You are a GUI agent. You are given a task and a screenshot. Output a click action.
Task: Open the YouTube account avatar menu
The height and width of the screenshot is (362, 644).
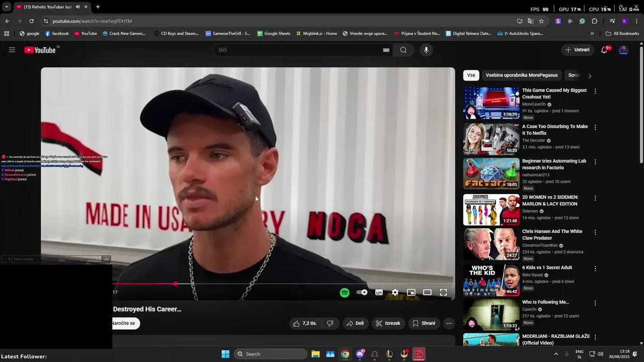click(623, 50)
